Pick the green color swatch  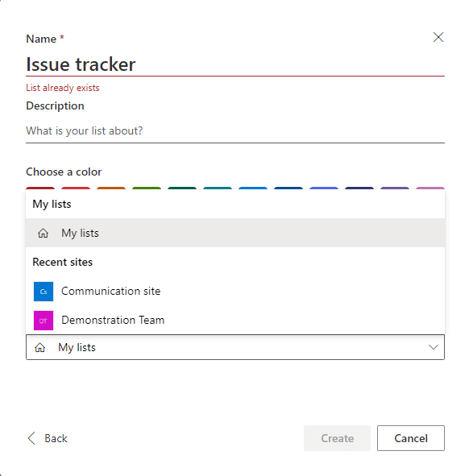click(147, 188)
